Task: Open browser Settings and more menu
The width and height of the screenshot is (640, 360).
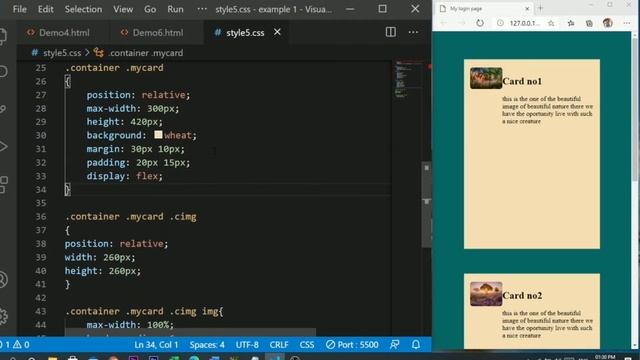Action: (627, 23)
